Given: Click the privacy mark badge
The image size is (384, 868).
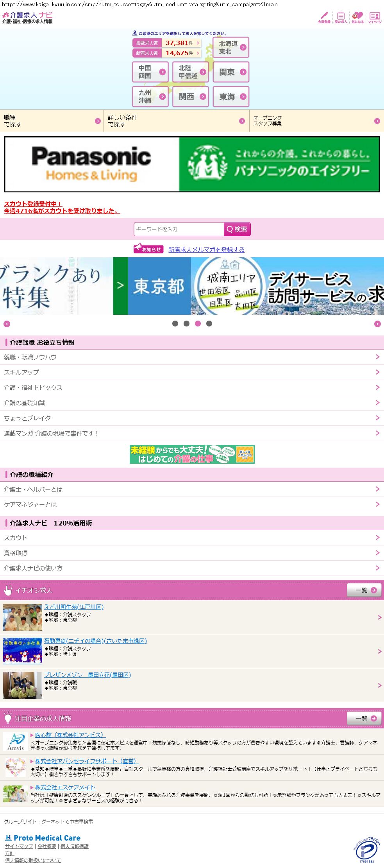Looking at the screenshot, I should [x=366, y=850].
